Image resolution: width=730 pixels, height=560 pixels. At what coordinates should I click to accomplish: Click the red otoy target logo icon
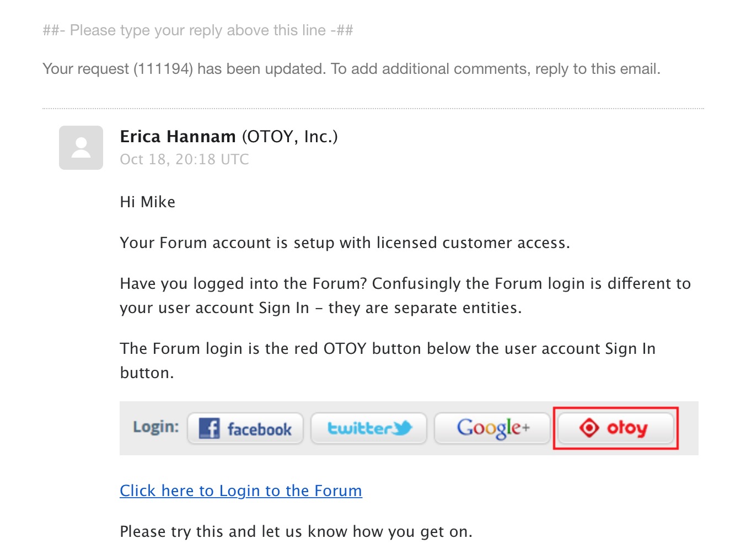(589, 428)
